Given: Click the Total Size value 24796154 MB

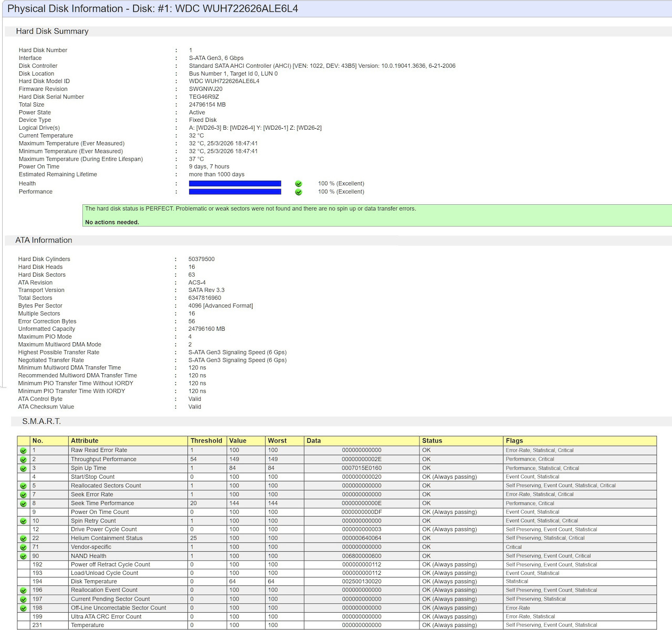Looking at the screenshot, I should [x=207, y=105].
